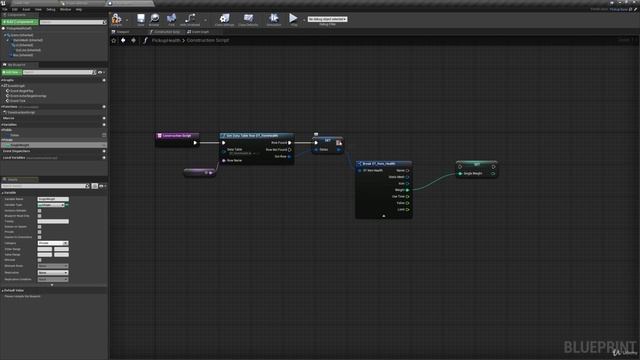Viewport: 640px width, 360px height.
Task: Click the green Add Component button
Action: point(20,22)
